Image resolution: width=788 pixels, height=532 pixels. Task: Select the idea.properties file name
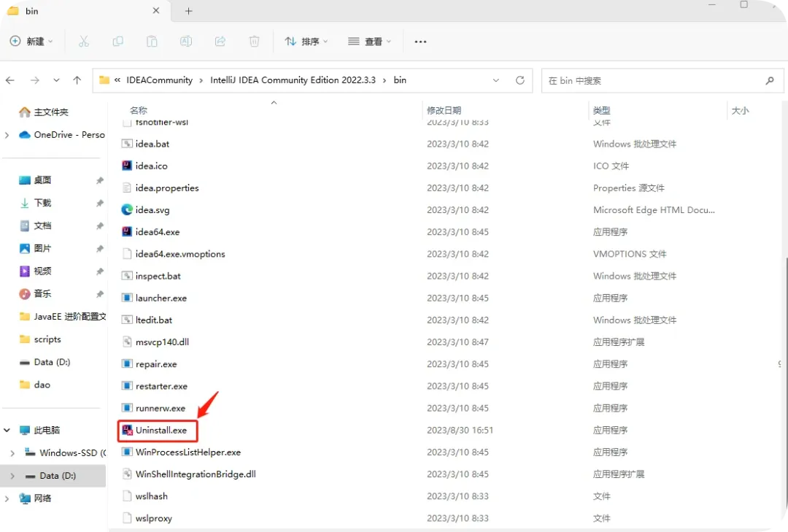tap(167, 188)
